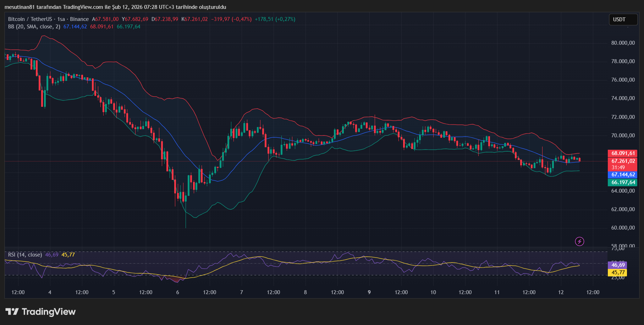Screen dimensions: 644x325
Task: Click the purple RSI value label 46,69
Action: [x=618, y=265]
